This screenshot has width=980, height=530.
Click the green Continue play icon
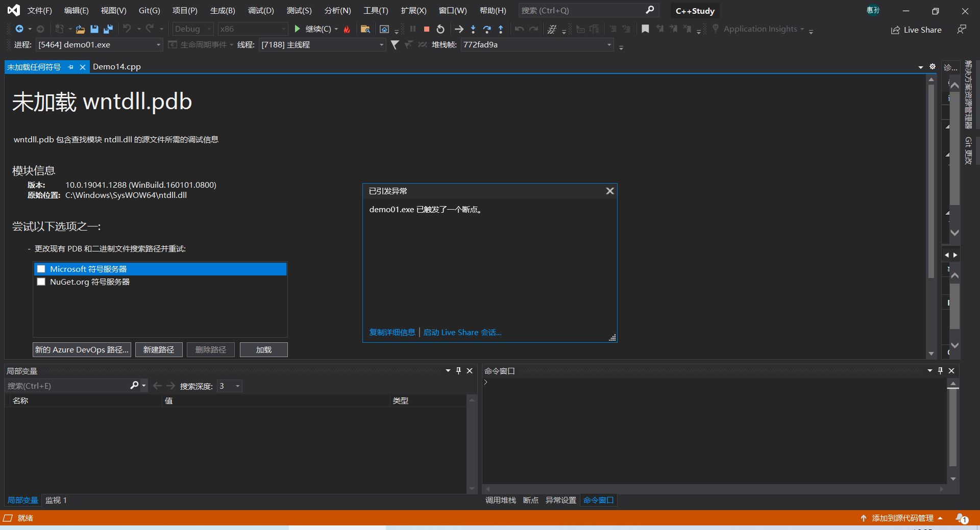click(x=298, y=29)
